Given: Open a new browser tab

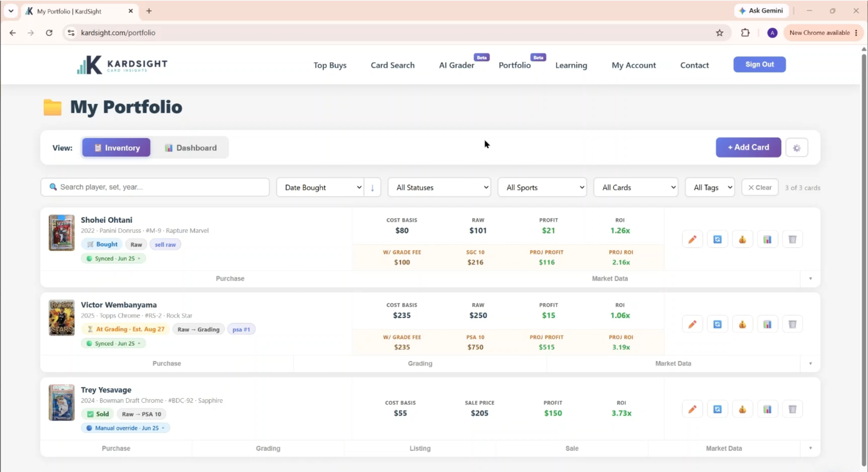Looking at the screenshot, I should tap(149, 11).
